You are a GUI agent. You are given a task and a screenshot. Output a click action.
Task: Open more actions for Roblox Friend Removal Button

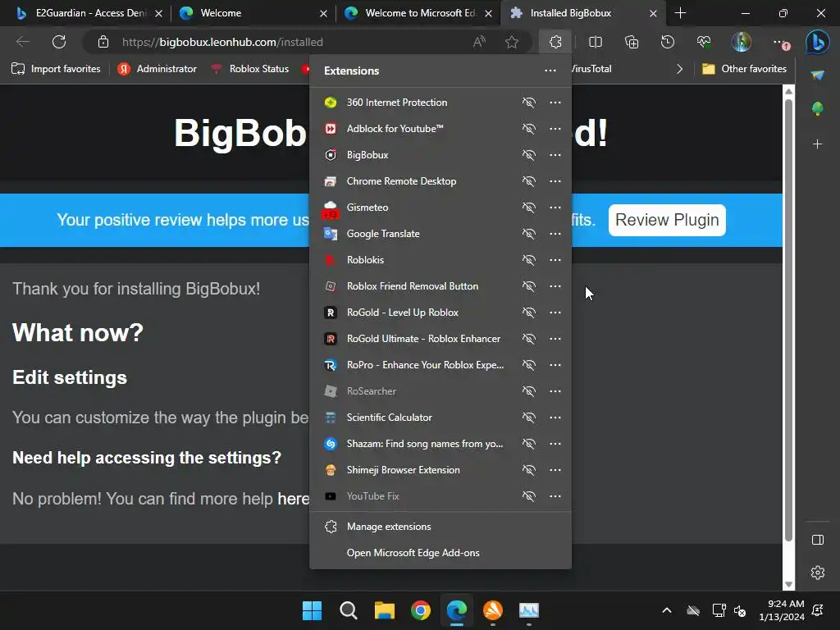pos(555,286)
